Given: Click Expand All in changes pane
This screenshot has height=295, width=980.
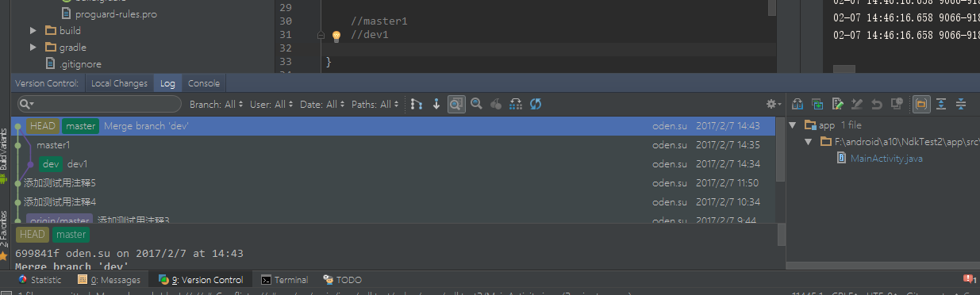Looking at the screenshot, I should (x=941, y=104).
